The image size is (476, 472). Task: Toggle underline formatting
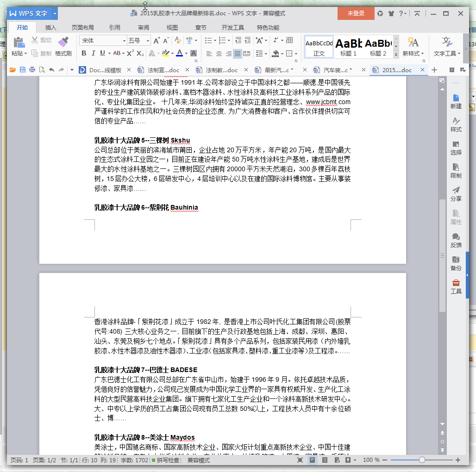tap(103, 53)
